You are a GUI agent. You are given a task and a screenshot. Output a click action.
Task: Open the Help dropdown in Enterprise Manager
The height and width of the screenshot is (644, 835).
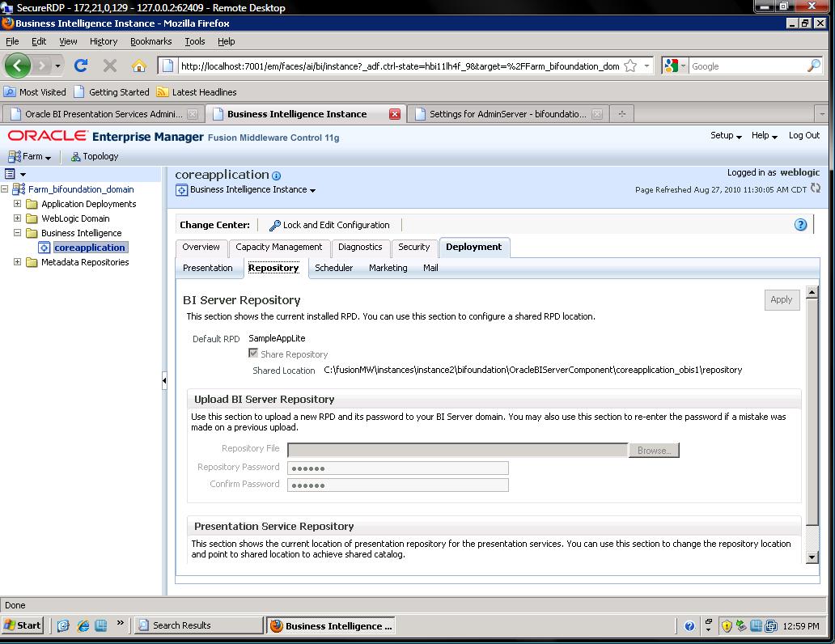coord(764,135)
